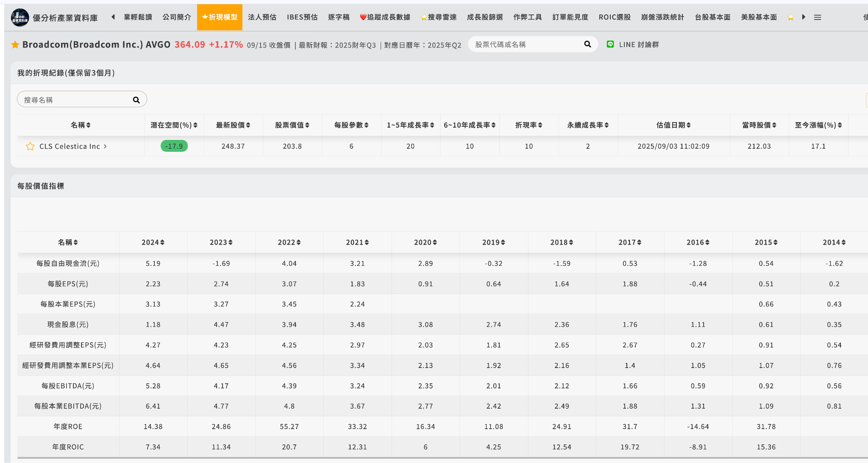
Task: Click the 優分析產業資料庫 site logo
Action: click(19, 17)
